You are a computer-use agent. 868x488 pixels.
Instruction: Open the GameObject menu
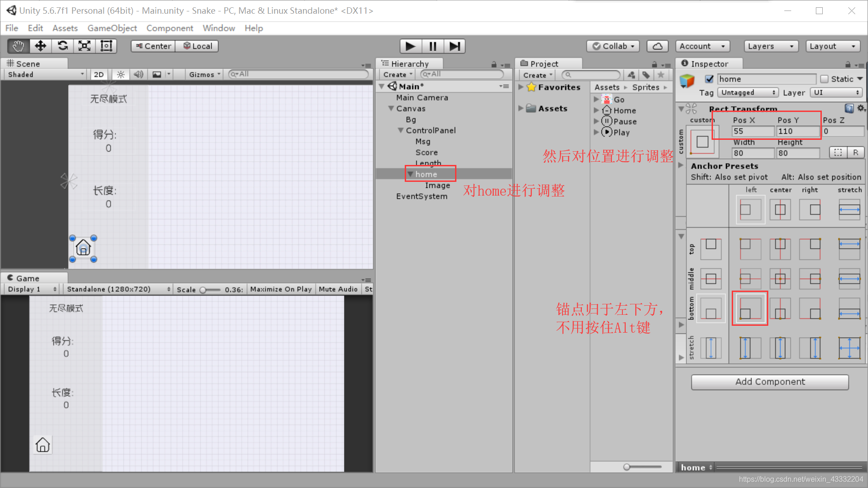(x=112, y=28)
